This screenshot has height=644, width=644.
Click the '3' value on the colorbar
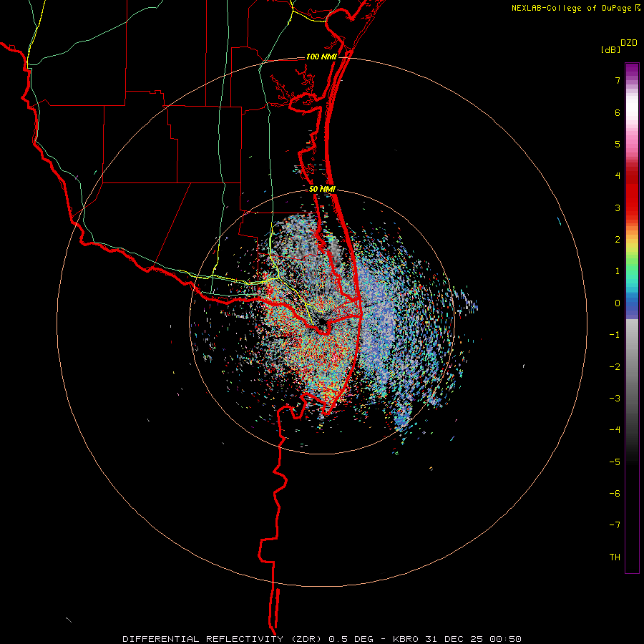click(618, 208)
